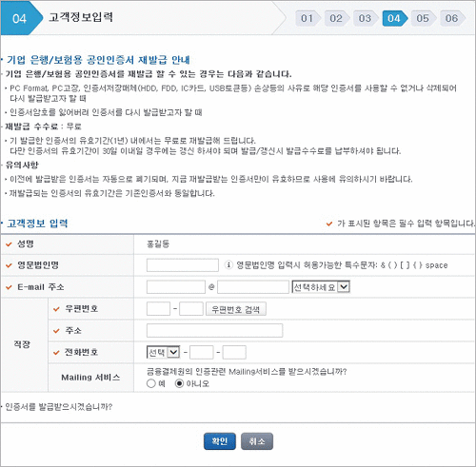Open the 선택하세요 email domain dropdown
The height and width of the screenshot is (467, 476).
[x=321, y=287]
